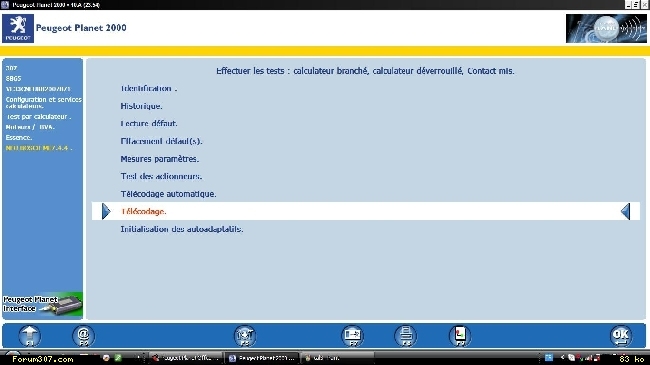Click the Peugeot lion logo
The width and height of the screenshot is (650, 365).
(x=18, y=28)
